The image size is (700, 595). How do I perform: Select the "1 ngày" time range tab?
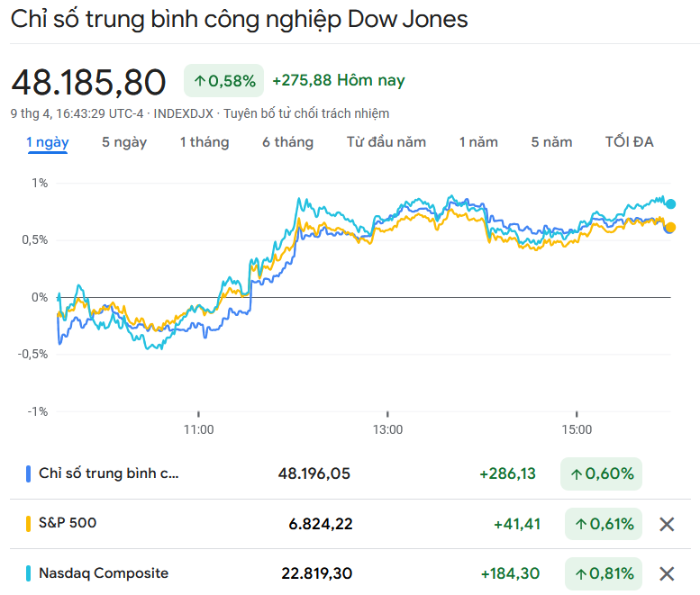tap(47, 142)
